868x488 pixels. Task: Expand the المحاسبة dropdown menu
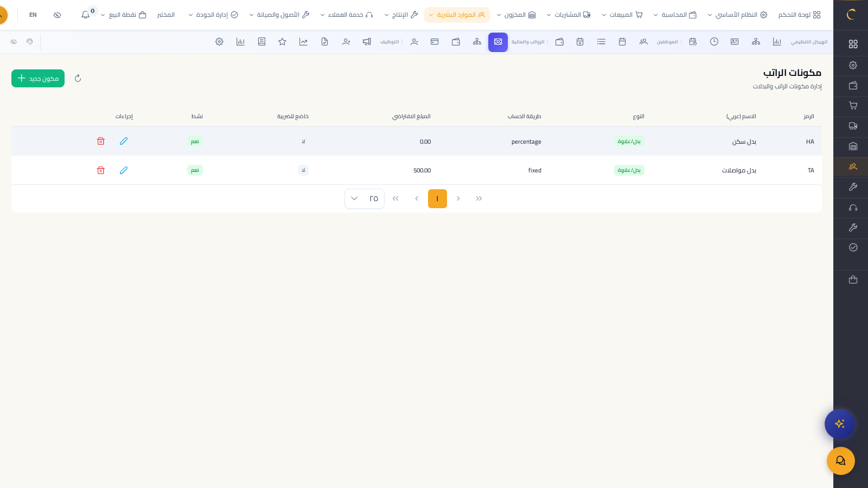[675, 15]
